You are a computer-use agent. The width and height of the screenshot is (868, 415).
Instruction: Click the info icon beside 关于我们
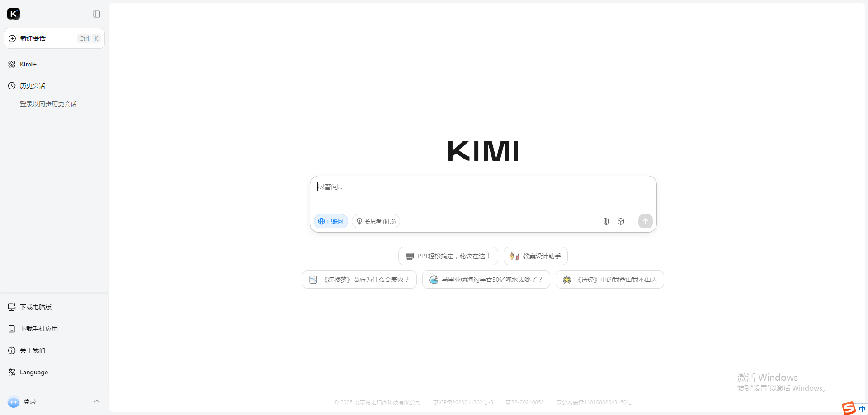click(x=12, y=350)
